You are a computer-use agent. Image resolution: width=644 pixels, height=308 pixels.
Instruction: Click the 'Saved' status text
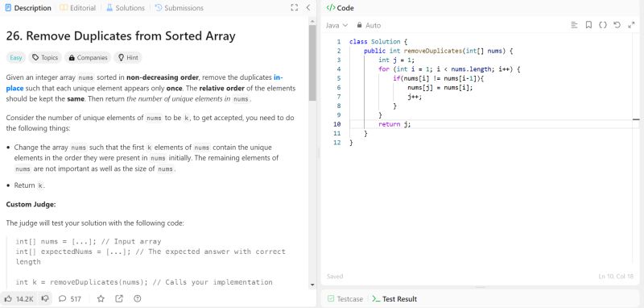pyautogui.click(x=335, y=277)
